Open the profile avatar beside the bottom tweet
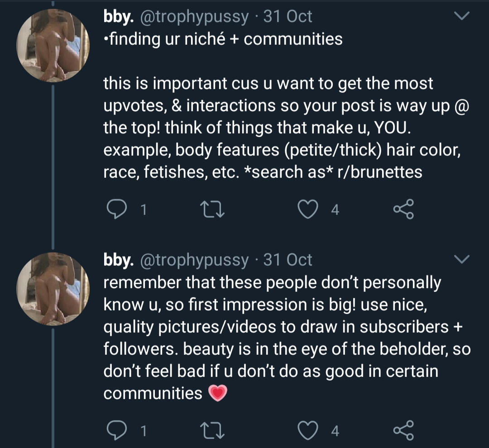The width and height of the screenshot is (489, 448). [53, 288]
